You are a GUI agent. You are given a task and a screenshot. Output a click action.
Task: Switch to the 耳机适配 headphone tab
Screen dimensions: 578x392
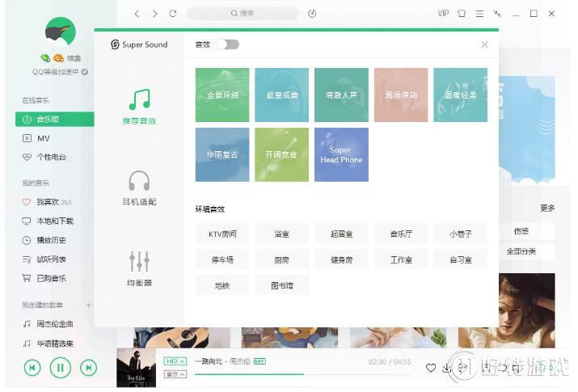[x=139, y=188]
